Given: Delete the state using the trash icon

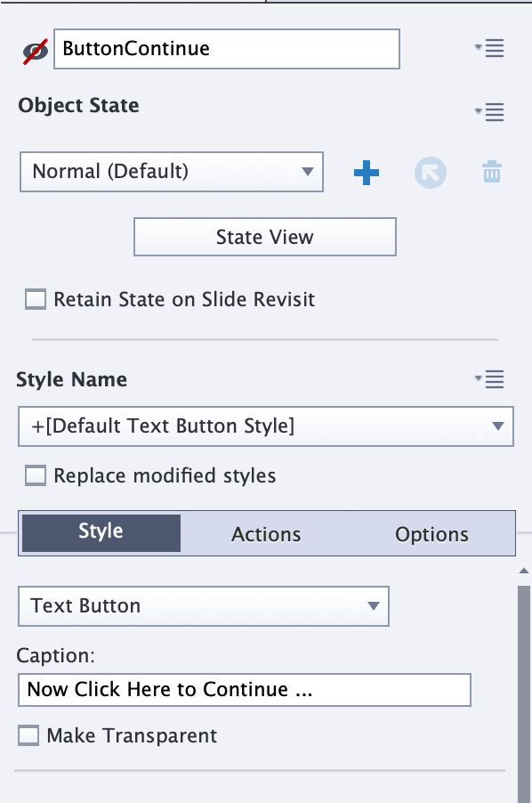Looking at the screenshot, I should [x=492, y=172].
